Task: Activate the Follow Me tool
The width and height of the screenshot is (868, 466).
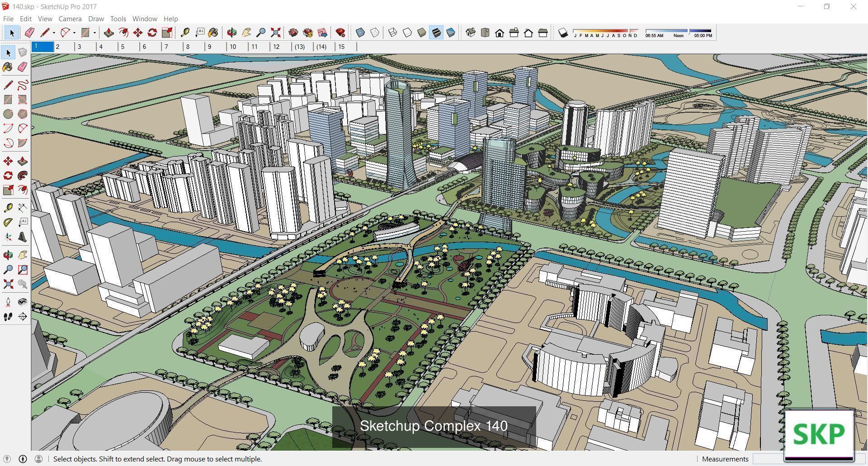Action: [x=23, y=176]
